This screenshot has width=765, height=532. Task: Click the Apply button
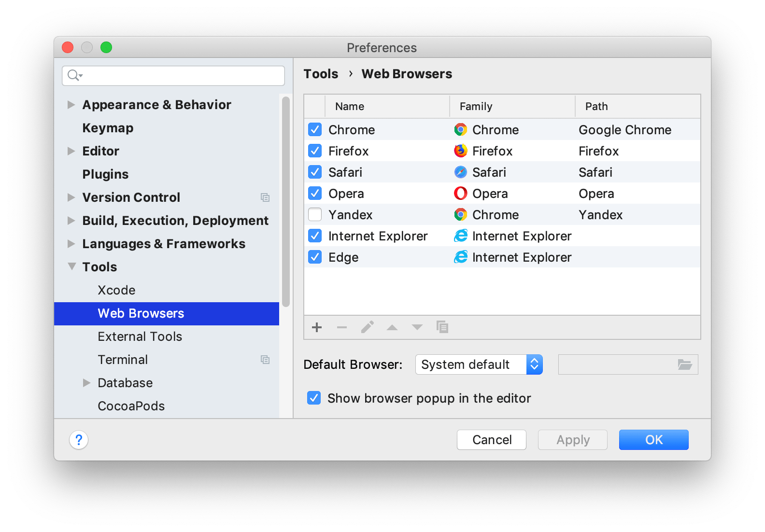573,440
